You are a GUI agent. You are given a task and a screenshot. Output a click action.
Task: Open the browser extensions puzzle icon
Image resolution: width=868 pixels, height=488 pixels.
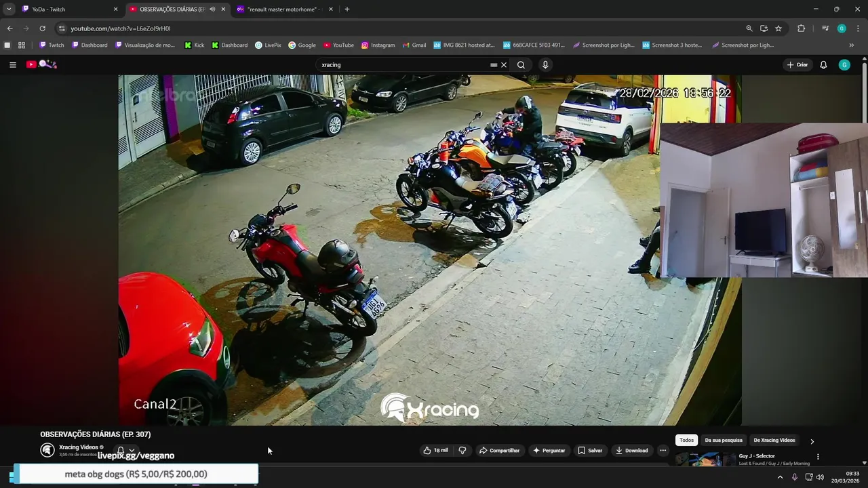pyautogui.click(x=801, y=28)
